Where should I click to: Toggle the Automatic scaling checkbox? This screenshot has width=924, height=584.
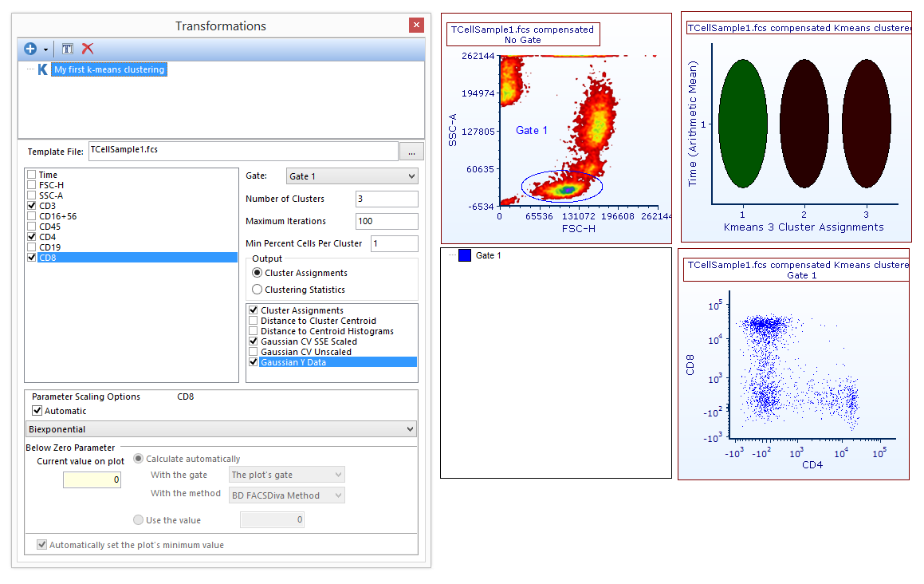pos(37,411)
